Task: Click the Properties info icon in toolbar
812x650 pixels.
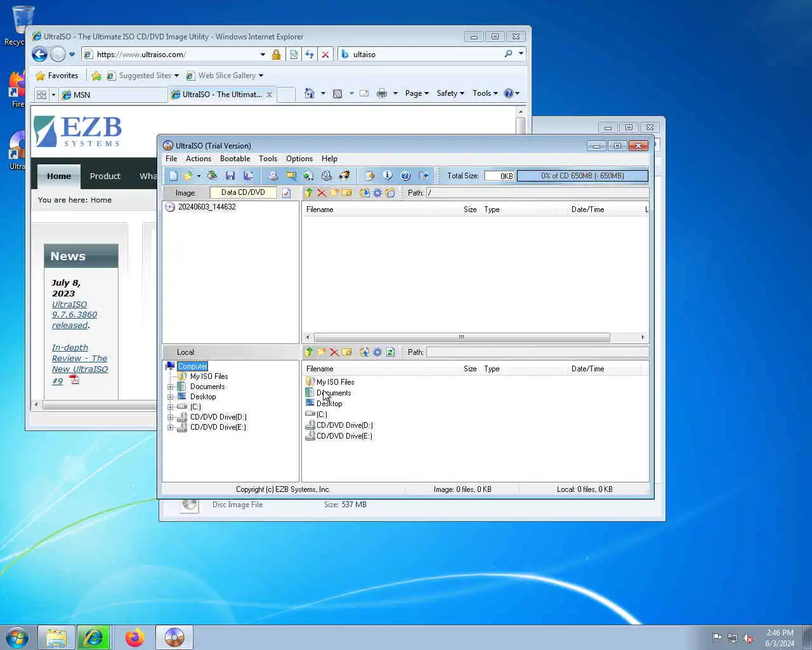Action: pos(388,176)
